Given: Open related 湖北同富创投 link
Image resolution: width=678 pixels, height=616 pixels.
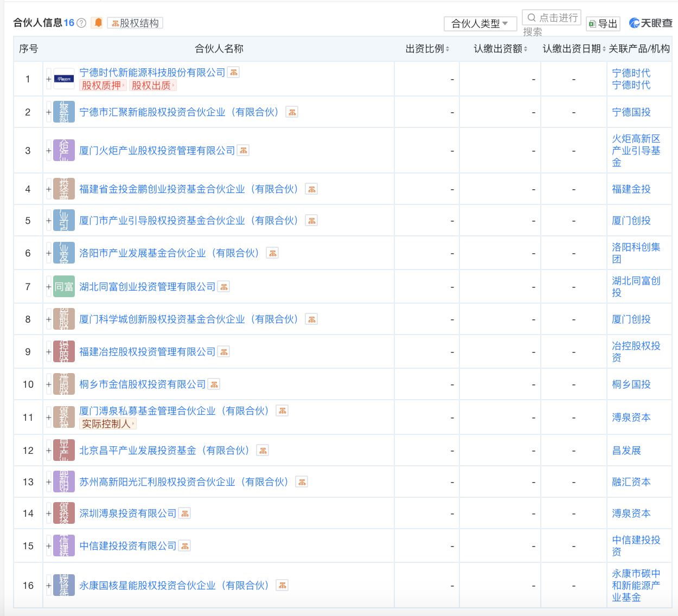Looking at the screenshot, I should [x=636, y=287].
